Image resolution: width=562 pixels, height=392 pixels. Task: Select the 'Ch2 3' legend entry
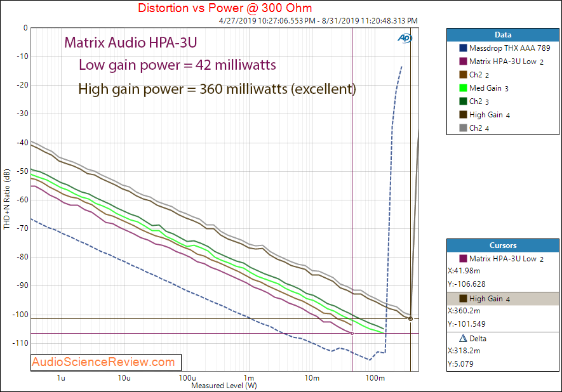coord(479,101)
